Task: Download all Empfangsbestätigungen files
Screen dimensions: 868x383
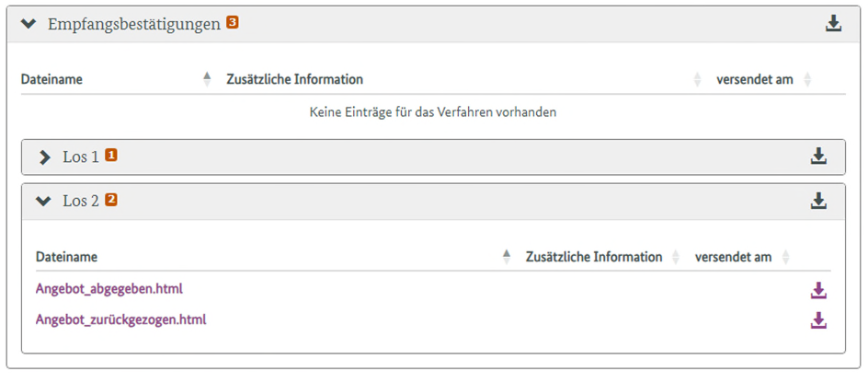Action: coord(833,24)
